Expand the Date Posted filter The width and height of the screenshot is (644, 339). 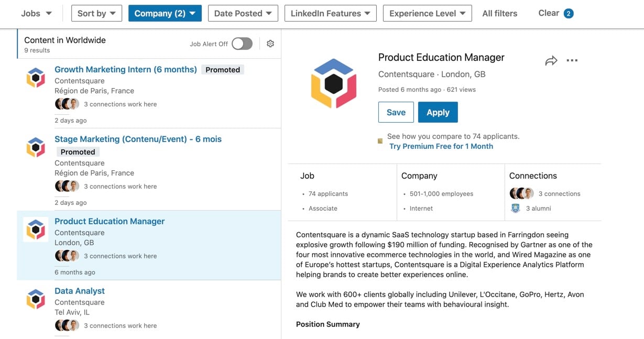[x=243, y=14]
